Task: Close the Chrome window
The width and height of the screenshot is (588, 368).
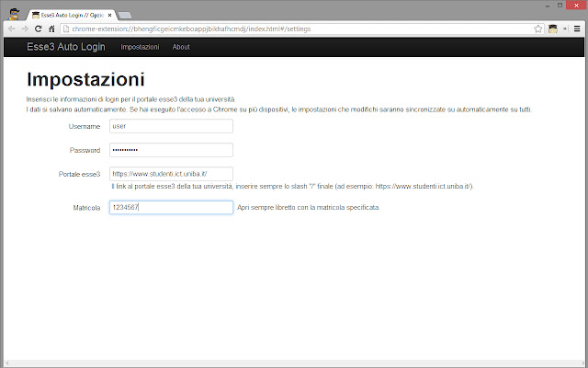Action: [576, 6]
